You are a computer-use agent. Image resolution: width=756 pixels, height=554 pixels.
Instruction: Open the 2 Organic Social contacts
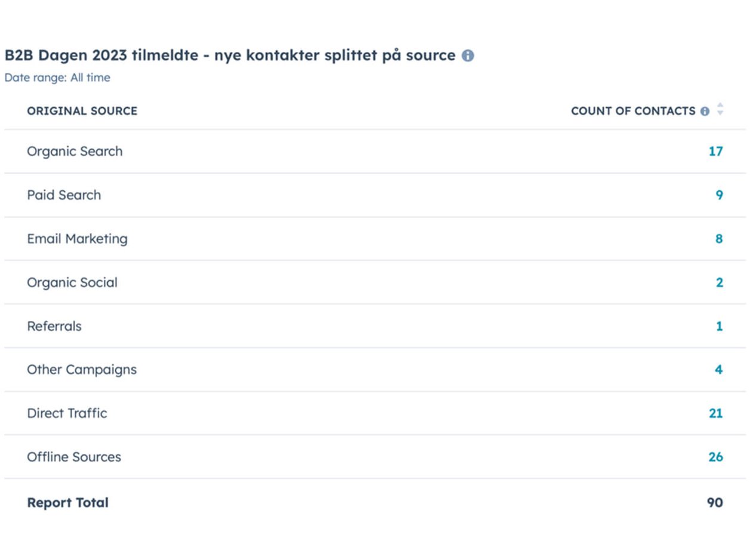[719, 283]
